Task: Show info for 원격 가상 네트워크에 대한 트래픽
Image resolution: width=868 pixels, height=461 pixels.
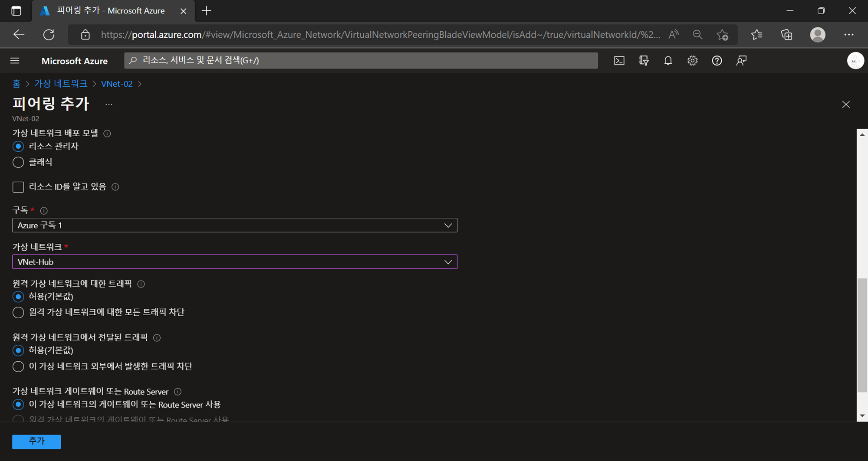Action: [x=141, y=284]
